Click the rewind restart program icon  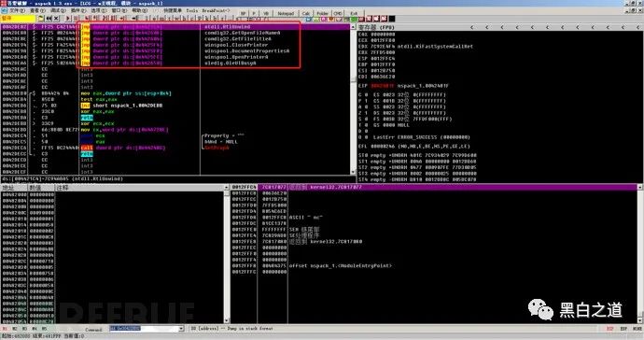[49, 19]
